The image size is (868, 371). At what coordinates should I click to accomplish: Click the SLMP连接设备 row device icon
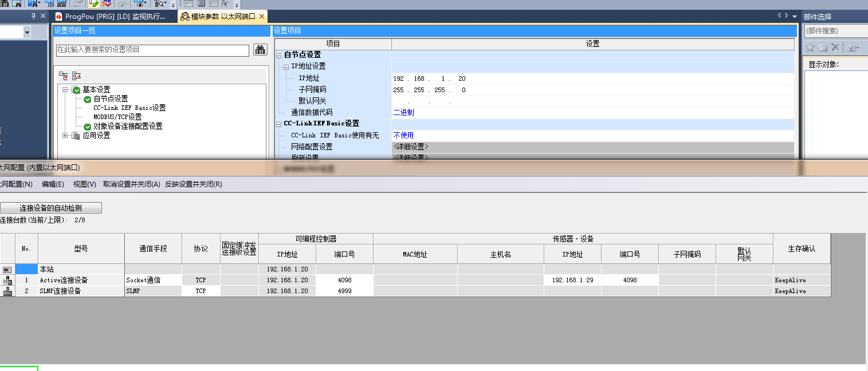(7, 291)
